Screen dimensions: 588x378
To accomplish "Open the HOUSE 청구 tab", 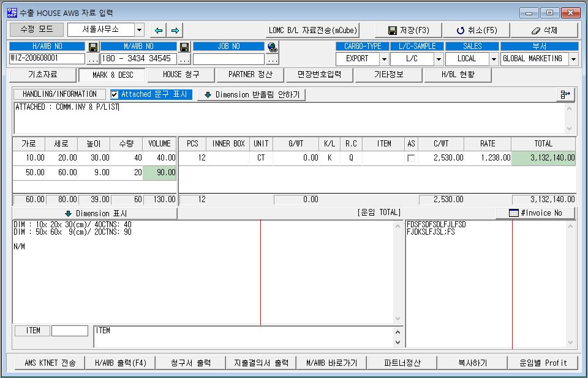I will tap(181, 75).
